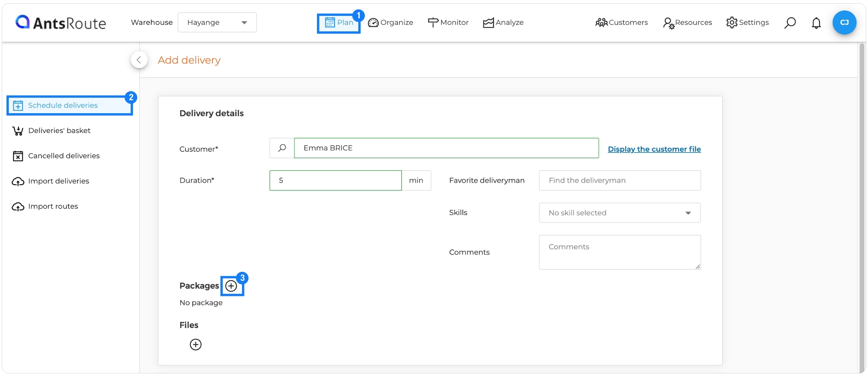This screenshot has width=868, height=376.
Task: Click the Plan calendar icon
Action: [330, 22]
